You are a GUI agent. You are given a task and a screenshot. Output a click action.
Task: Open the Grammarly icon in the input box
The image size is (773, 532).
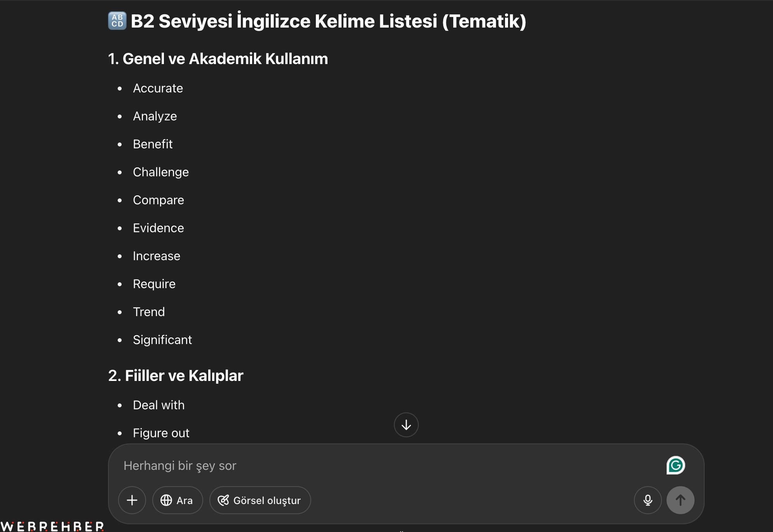click(676, 465)
